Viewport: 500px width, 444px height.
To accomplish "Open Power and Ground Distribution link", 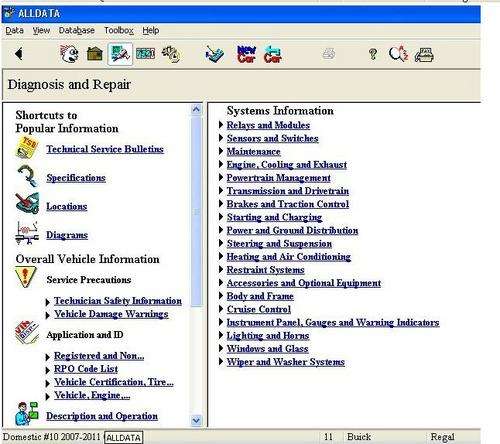I will (292, 230).
